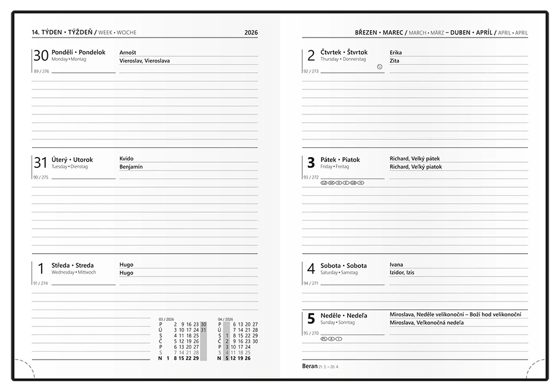Click the PL country oval under Sunday
The height and width of the screenshot is (392, 560).
click(x=324, y=339)
